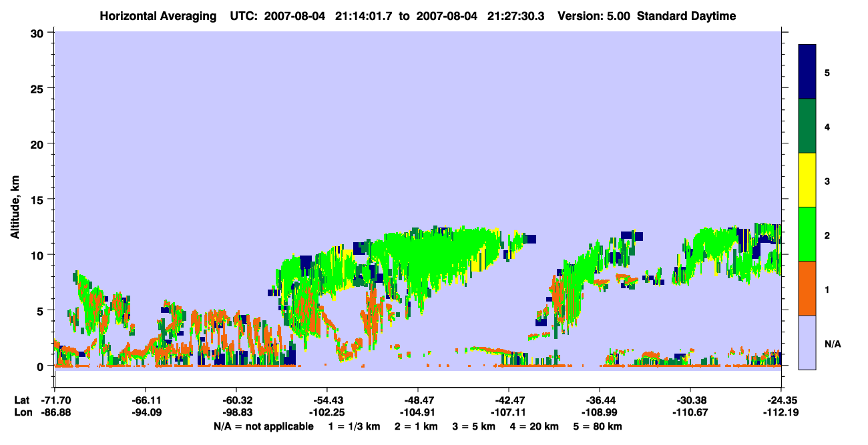Click longitude value -86.88

pyautogui.click(x=55, y=412)
